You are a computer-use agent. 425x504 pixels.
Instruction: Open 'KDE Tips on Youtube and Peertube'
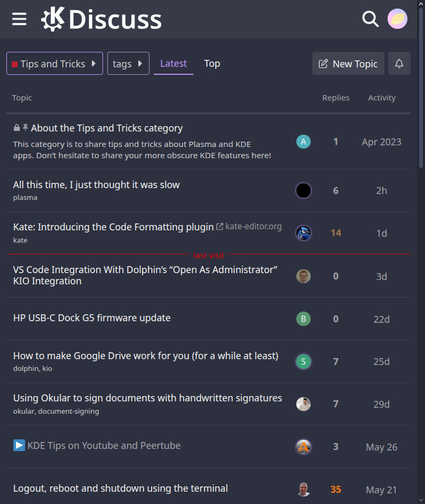click(x=104, y=446)
